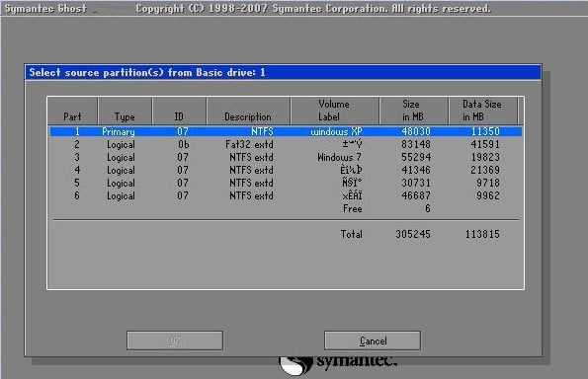Click size value 46687 in partition 6
Viewport: 588px width, 379px height.
pyautogui.click(x=416, y=195)
